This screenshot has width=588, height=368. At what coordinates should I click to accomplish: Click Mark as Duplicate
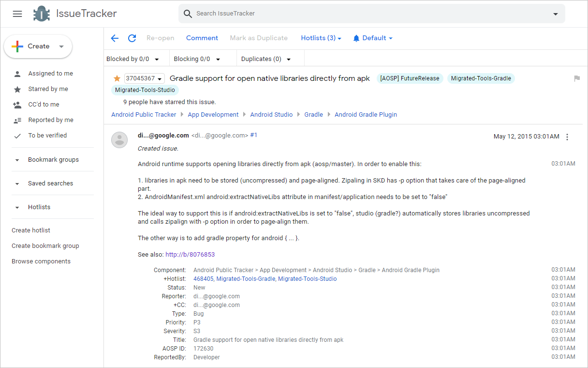tap(259, 38)
